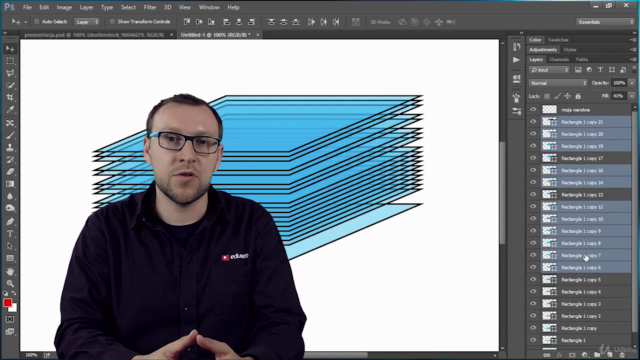Select the Eraser tool
Screen dimensions: 640x360
(x=10, y=172)
